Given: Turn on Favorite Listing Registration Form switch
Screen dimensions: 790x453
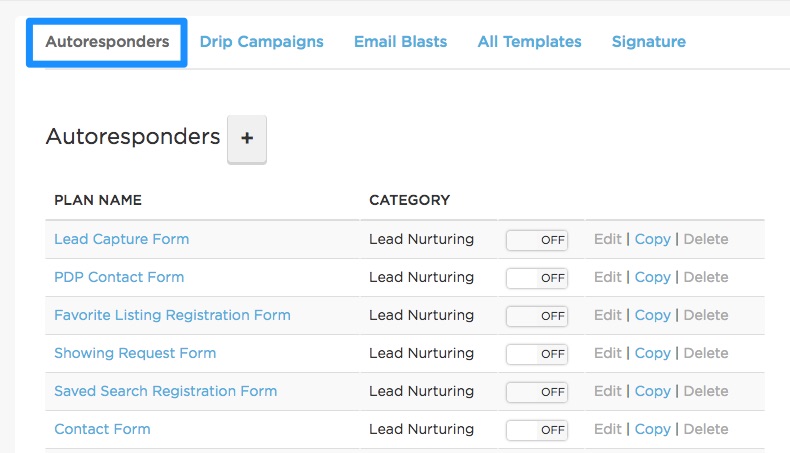Looking at the screenshot, I should click(537, 316).
